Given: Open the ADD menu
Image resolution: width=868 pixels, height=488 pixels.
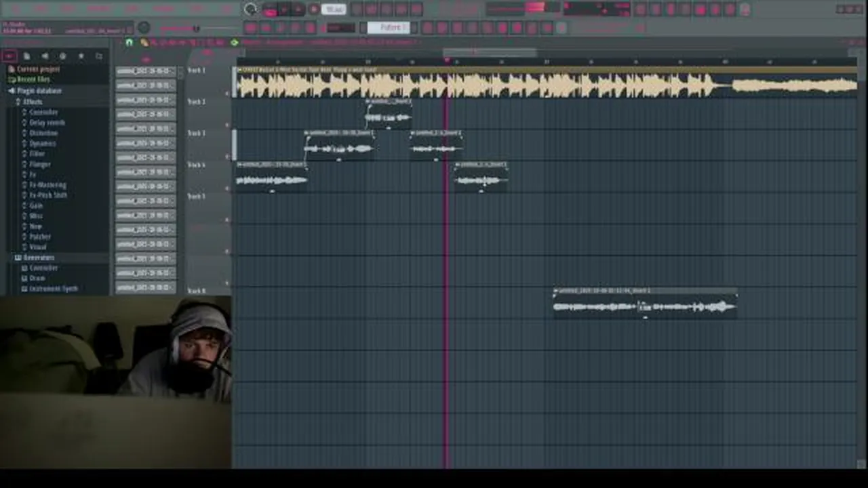Looking at the screenshot, I should coord(68,9).
